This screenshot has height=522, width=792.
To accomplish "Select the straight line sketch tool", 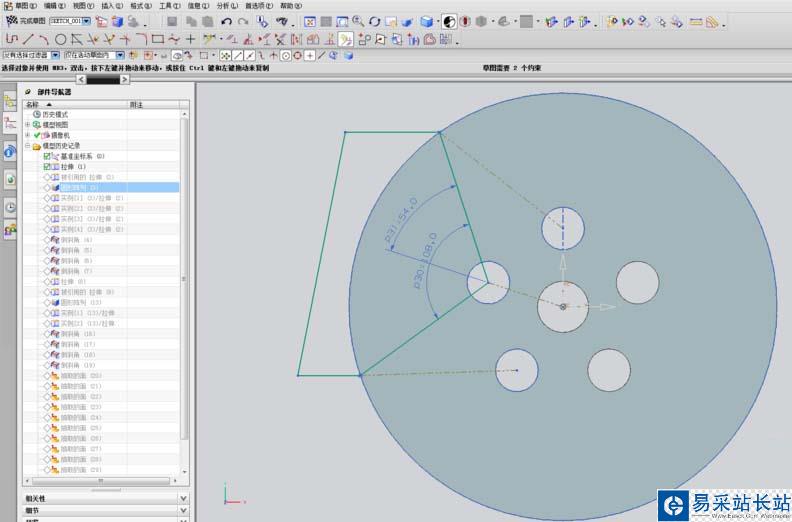I will coord(29,39).
